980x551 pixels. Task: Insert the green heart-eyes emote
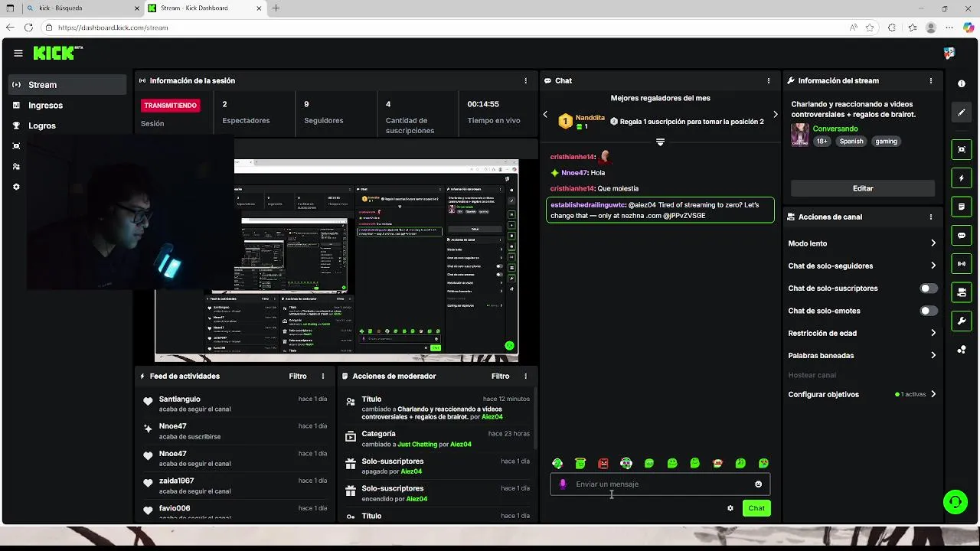point(763,463)
